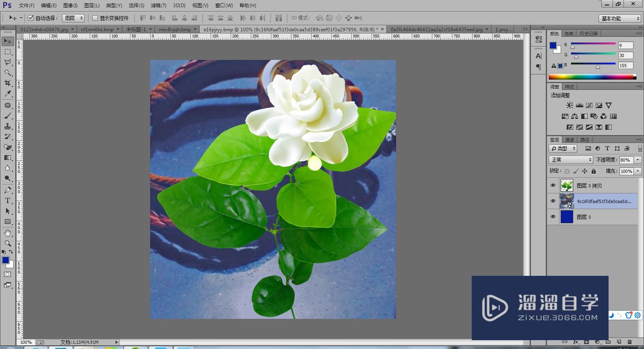This screenshot has width=644, height=349.
Task: Add a Levels adjustment
Action: click(579, 105)
